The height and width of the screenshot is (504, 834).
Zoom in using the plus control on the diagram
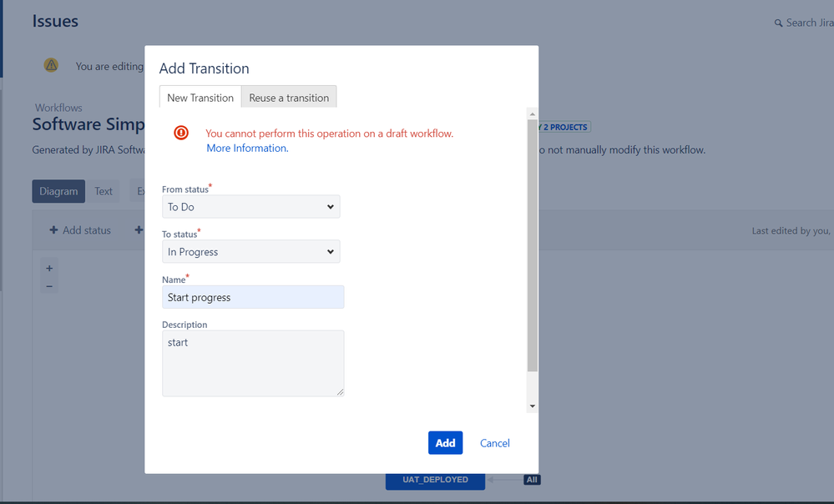tap(49, 270)
